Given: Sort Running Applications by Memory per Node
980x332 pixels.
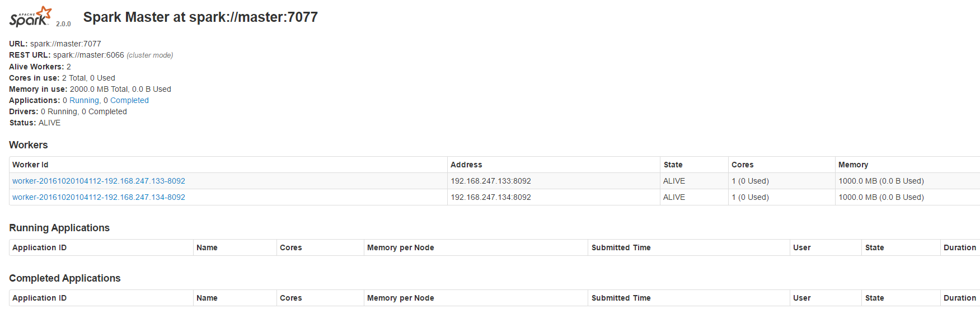Looking at the screenshot, I should (400, 247).
